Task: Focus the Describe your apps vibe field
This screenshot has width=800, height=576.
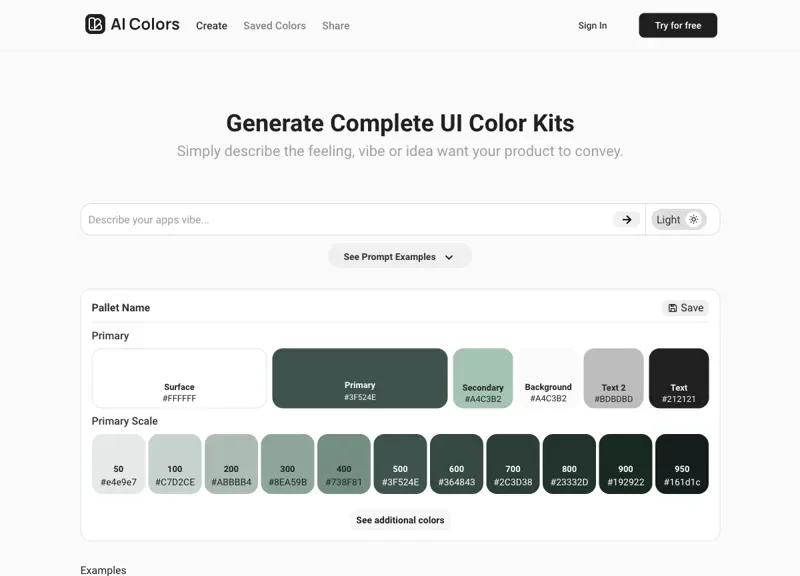Action: point(345,220)
